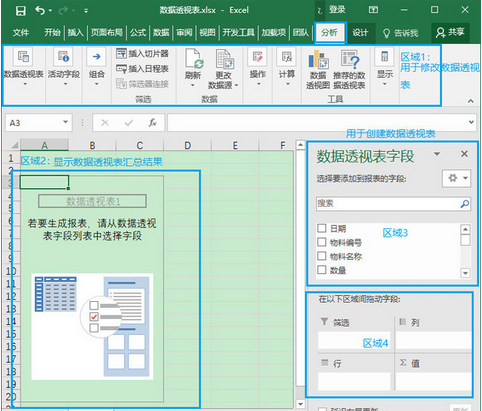Image resolution: width=482 pixels, height=411 pixels.
Task: Open the 数据透视表 ribbon button
Action: point(23,67)
